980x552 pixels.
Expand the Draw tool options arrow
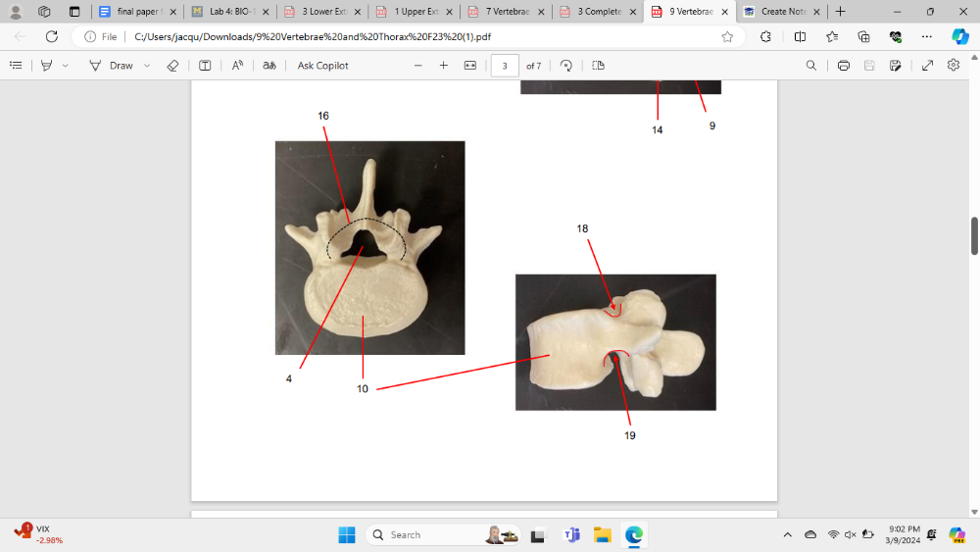(x=147, y=66)
